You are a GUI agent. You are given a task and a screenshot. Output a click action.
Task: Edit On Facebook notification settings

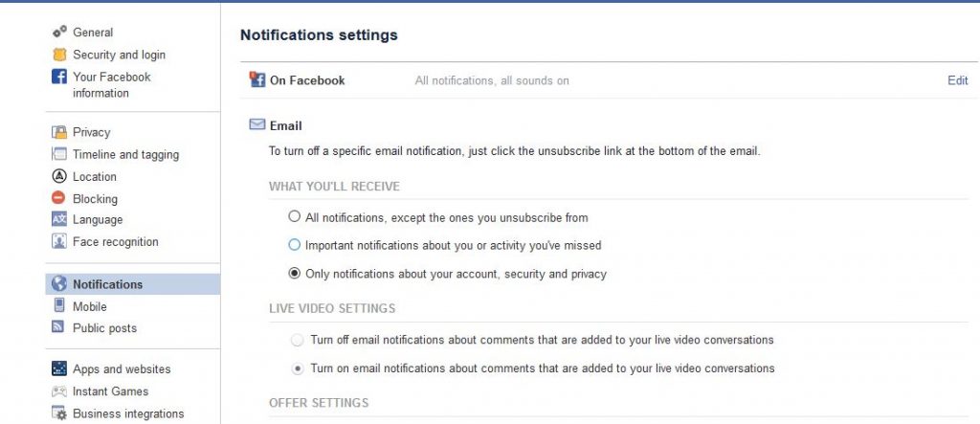pyautogui.click(x=957, y=80)
